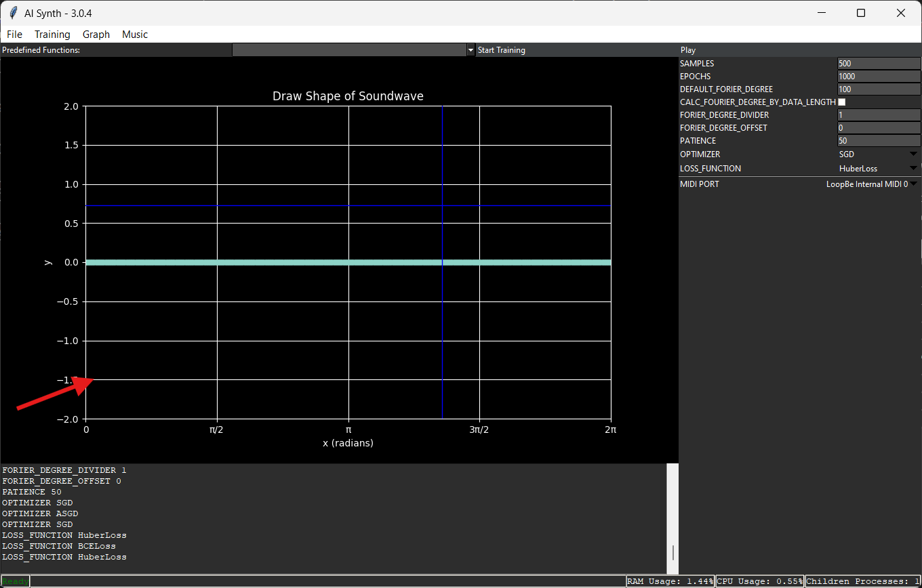Open the LOSS_FUNCTION dropdown showing HuberLoss
Image resolution: width=922 pixels, height=588 pixels.
coord(879,169)
